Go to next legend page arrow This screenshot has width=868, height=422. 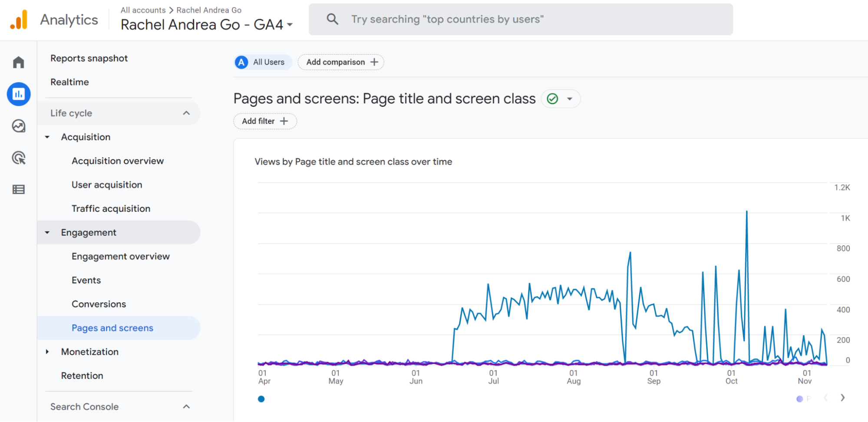click(842, 398)
